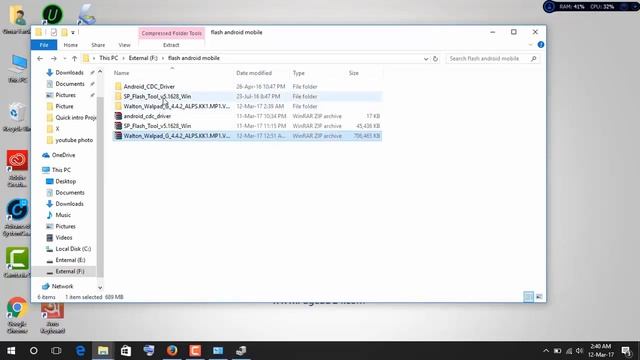Show hidden system tray icons

(546, 351)
